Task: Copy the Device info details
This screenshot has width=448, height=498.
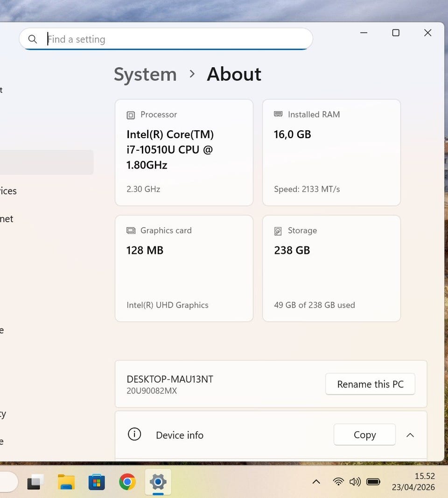Action: 364,435
